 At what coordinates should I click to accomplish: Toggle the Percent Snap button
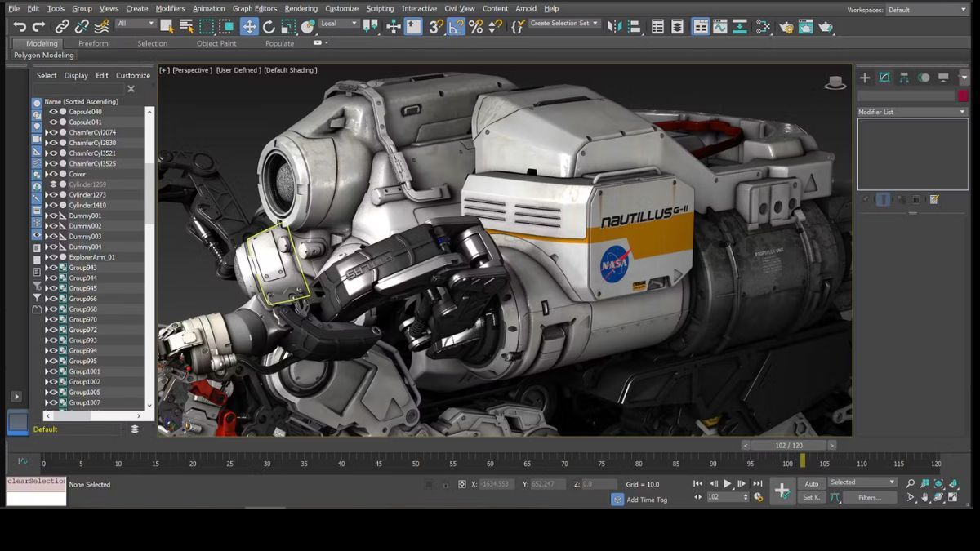coord(475,27)
